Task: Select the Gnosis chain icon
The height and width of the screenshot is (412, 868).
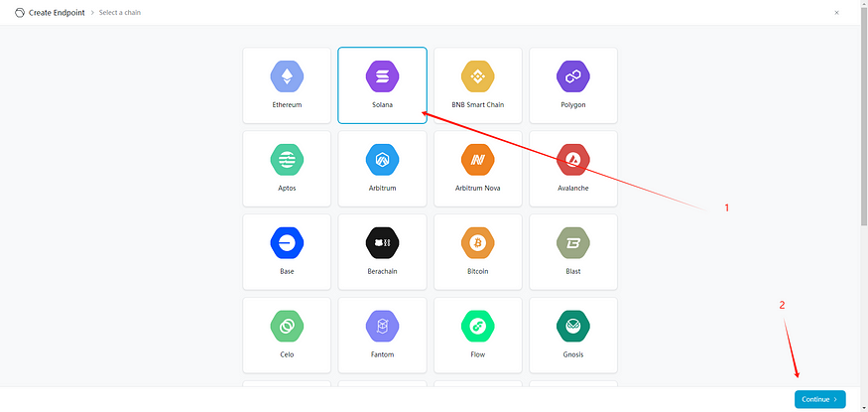Action: tap(573, 327)
